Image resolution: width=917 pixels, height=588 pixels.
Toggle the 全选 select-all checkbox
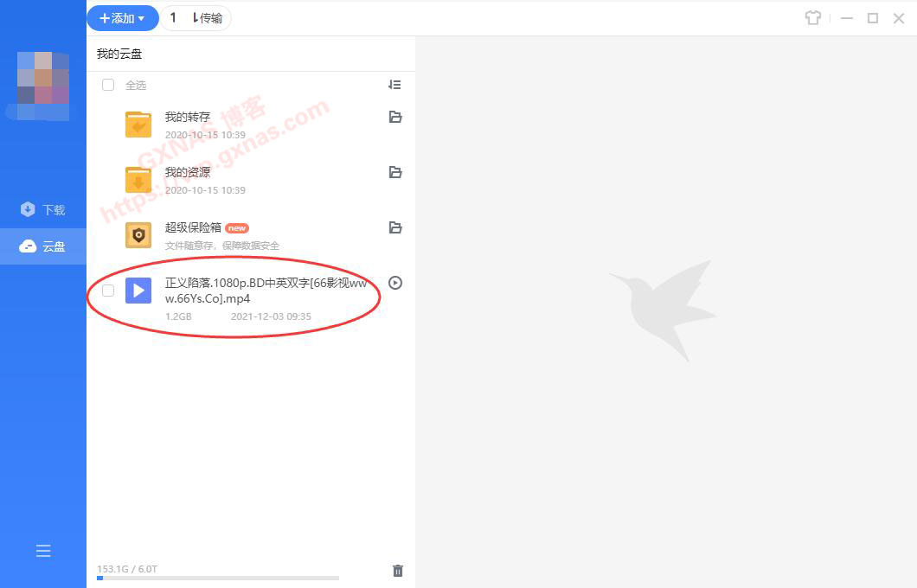pyautogui.click(x=108, y=85)
